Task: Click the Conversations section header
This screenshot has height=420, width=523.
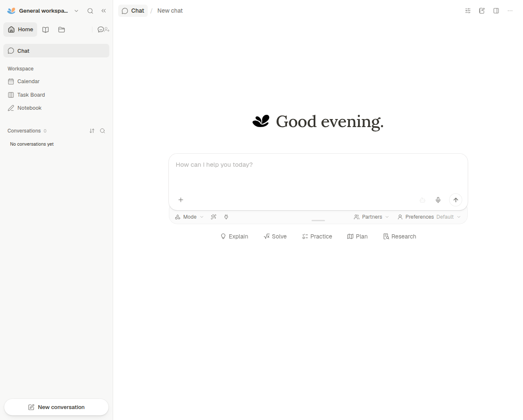Action: 24,131
